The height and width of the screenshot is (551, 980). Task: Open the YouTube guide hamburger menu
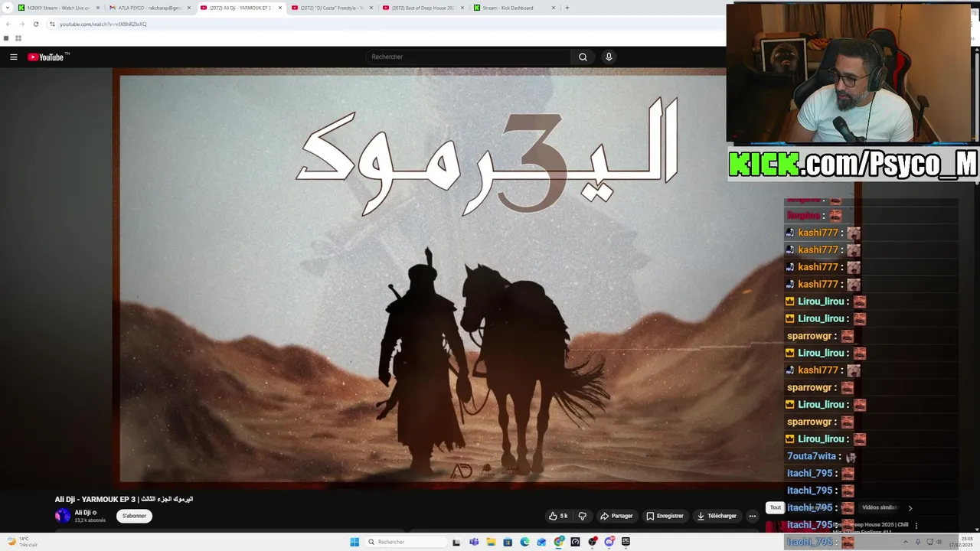[13, 57]
